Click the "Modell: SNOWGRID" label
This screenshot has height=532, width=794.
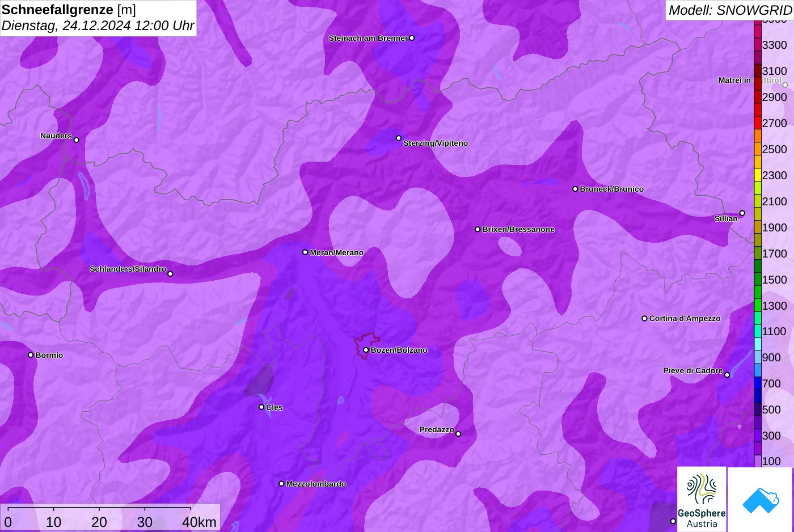point(730,10)
